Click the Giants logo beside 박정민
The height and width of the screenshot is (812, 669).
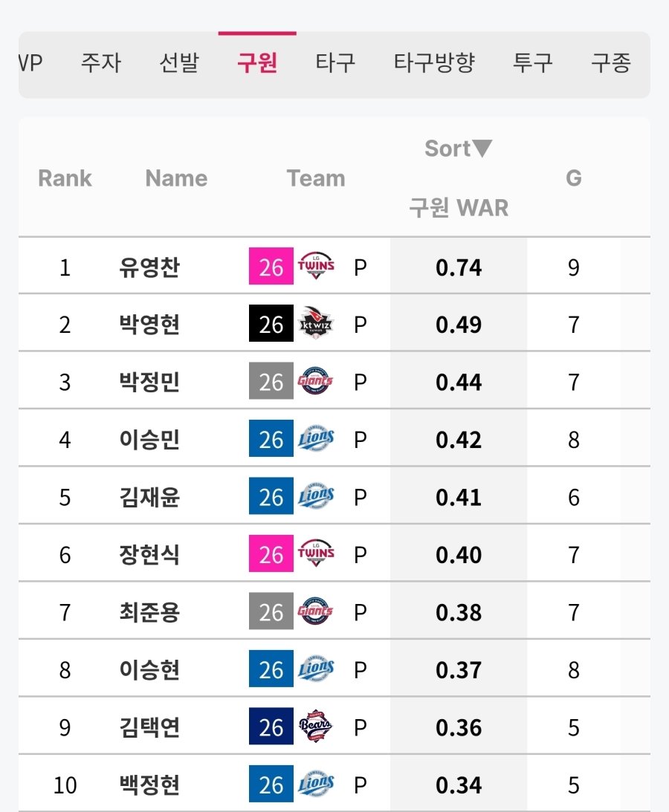click(x=316, y=382)
